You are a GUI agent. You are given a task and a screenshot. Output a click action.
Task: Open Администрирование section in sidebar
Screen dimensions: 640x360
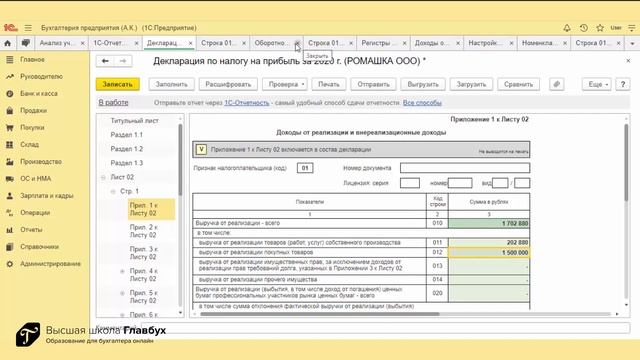50,264
